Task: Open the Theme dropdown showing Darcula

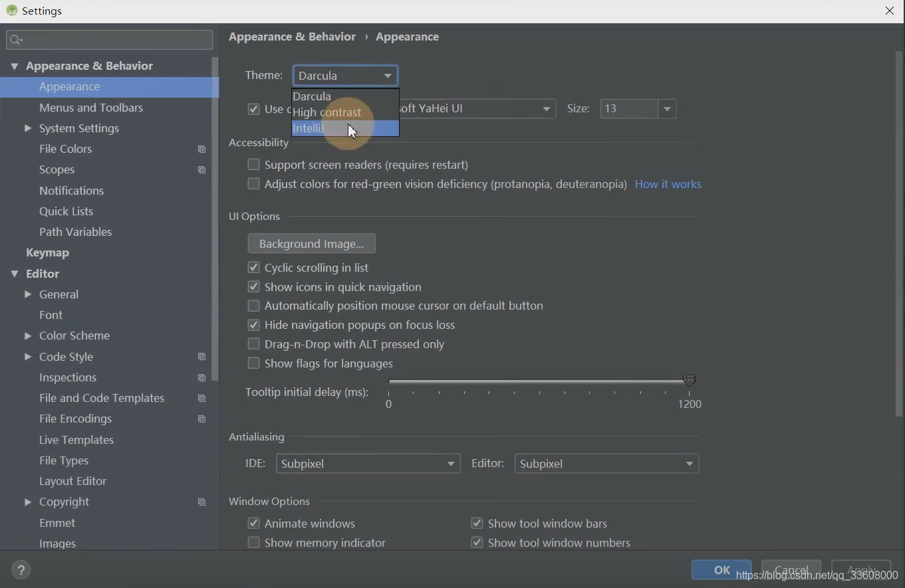Action: (345, 76)
